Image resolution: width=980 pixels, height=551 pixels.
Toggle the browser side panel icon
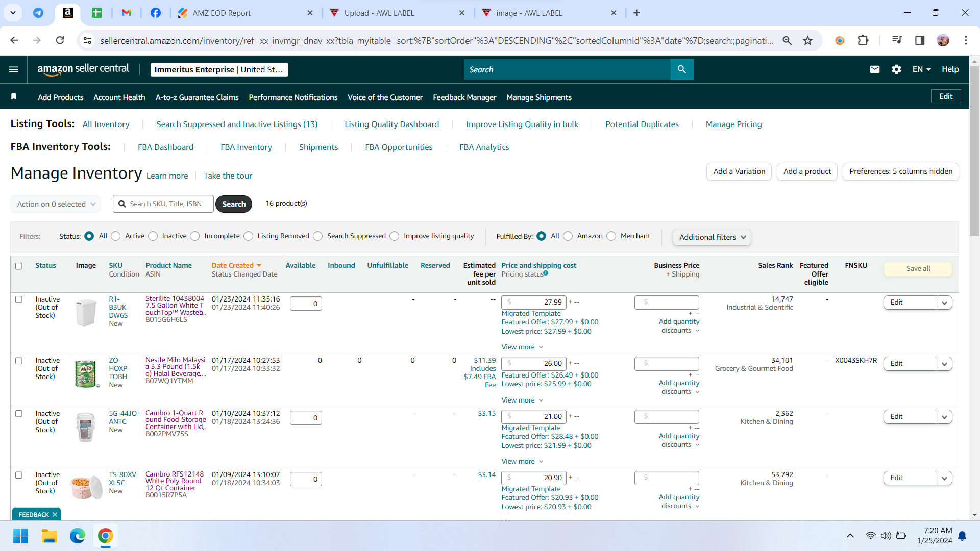[920, 40]
